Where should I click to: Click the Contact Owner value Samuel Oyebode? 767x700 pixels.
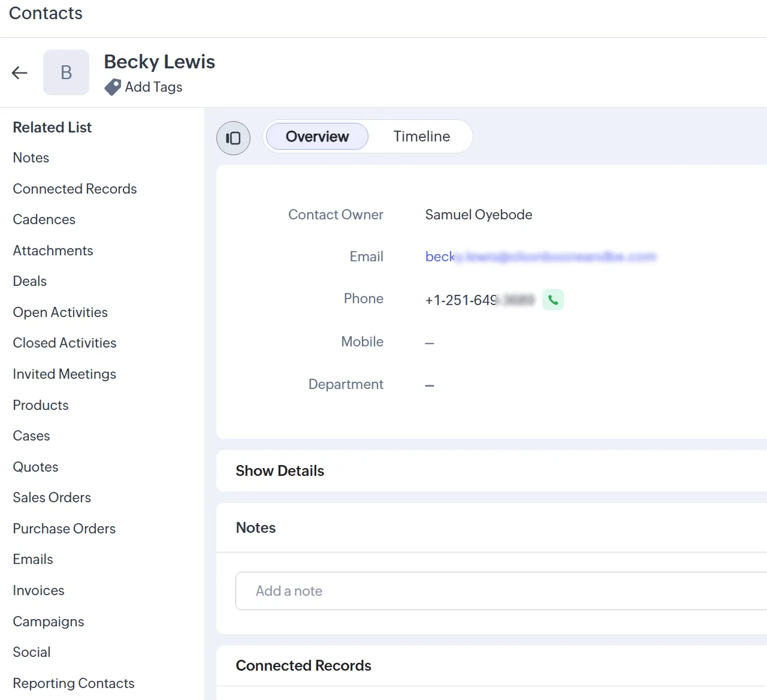pos(479,215)
